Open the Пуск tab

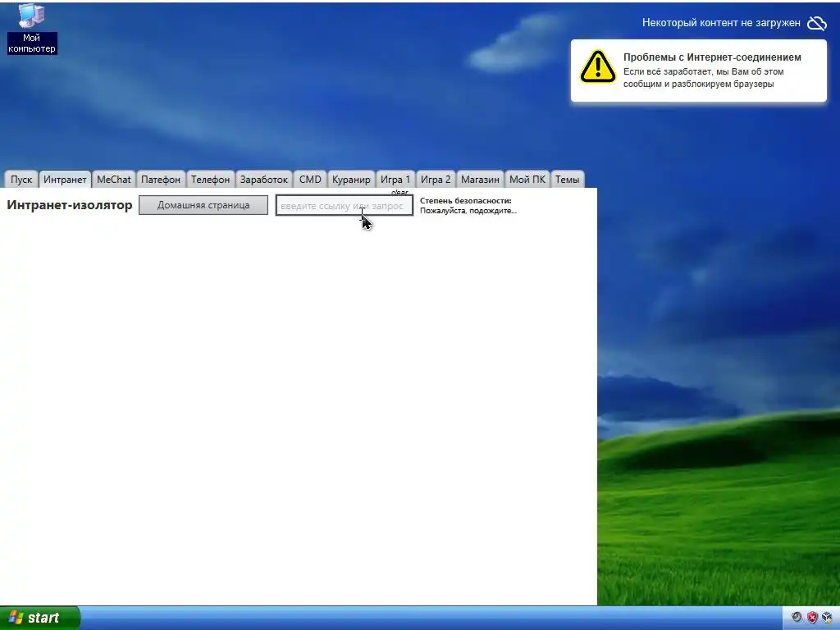pos(21,180)
